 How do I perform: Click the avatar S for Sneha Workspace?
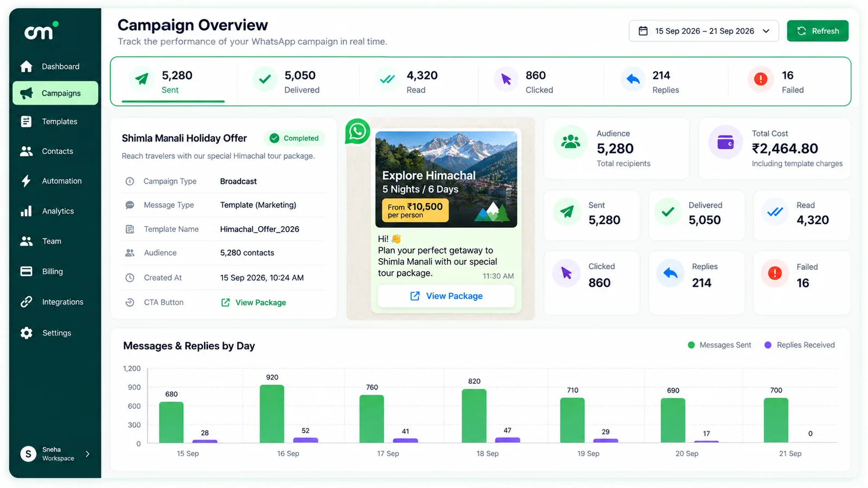pyautogui.click(x=28, y=454)
